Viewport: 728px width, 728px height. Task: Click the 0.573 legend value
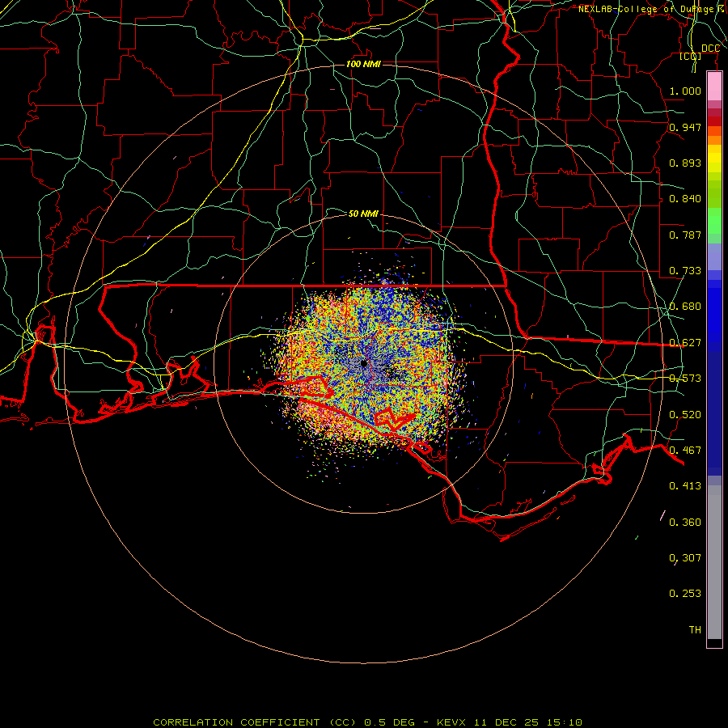pyautogui.click(x=685, y=379)
